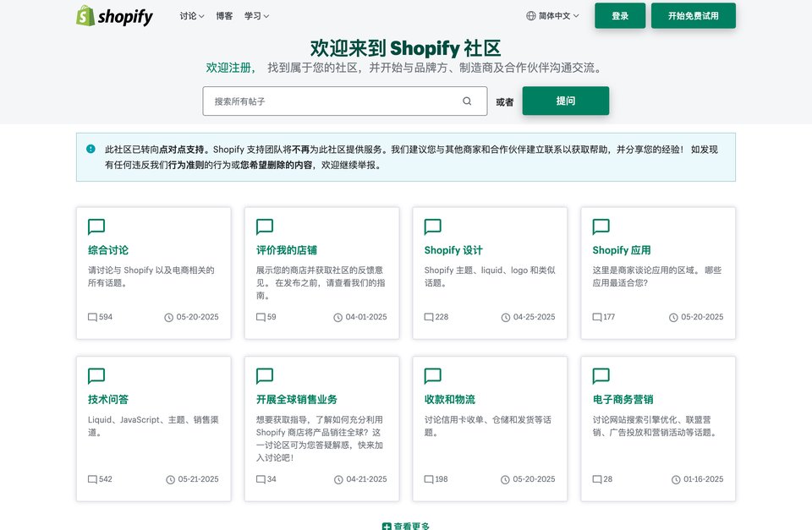
Task: Click the chat bubble icon on 综合讨论 card
Action: tap(96, 227)
